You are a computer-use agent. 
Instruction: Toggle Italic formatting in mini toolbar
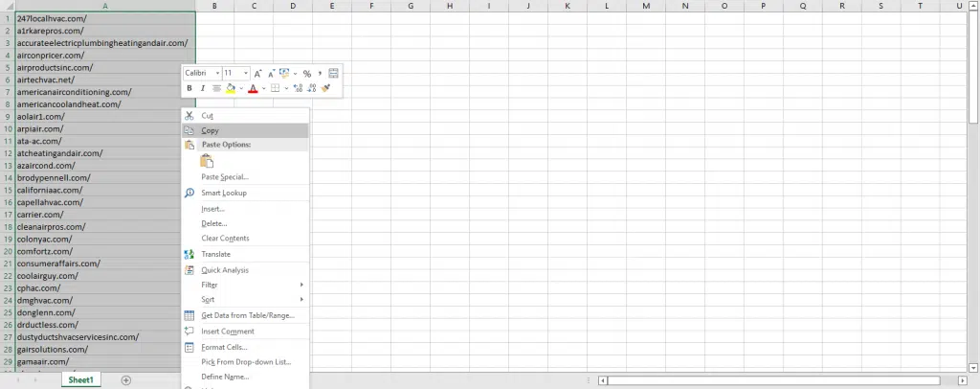(x=203, y=88)
